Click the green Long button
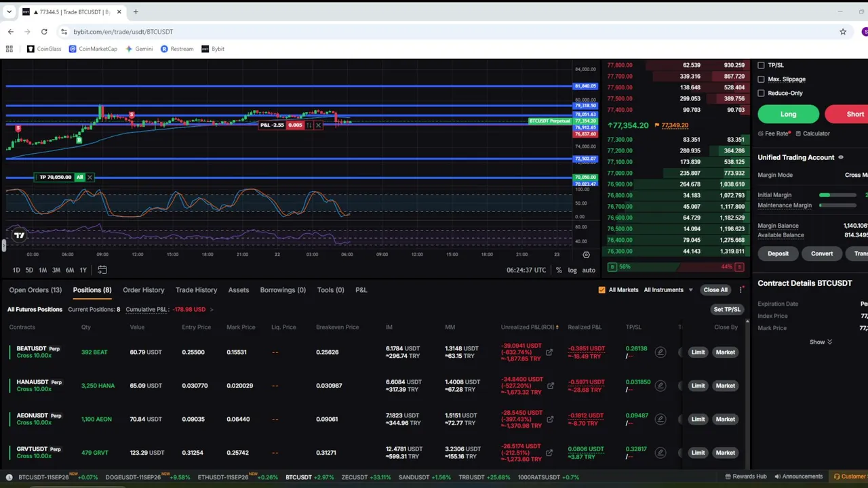Screen dimensions: 868x488 coord(789,114)
